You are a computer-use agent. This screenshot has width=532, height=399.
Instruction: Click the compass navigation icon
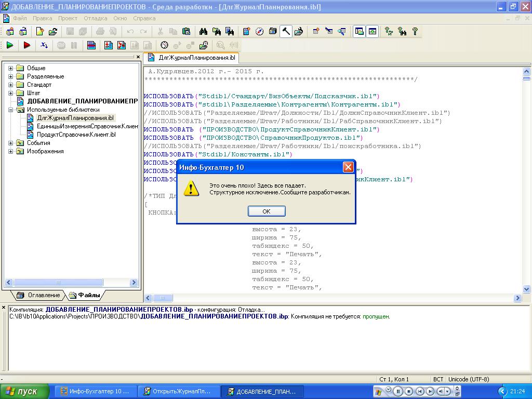pyautogui.click(x=260, y=32)
